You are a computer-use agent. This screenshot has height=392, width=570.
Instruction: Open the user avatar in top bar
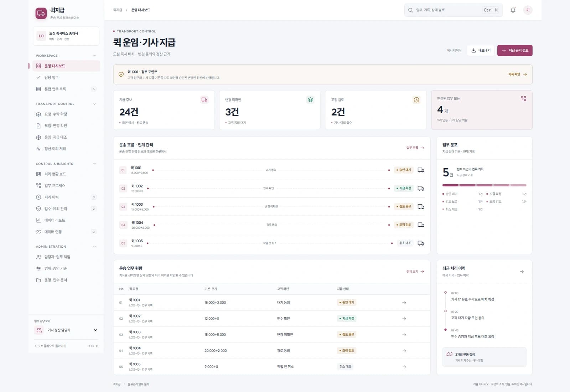pos(528,10)
